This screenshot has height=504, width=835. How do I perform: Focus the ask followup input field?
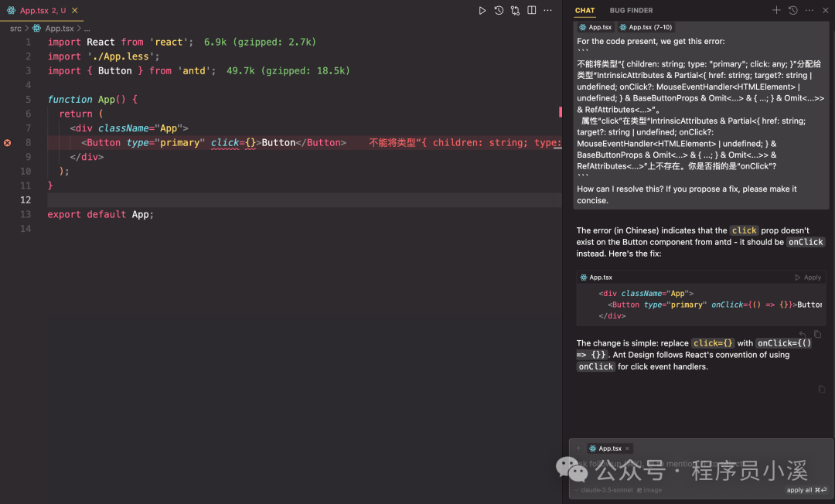700,464
